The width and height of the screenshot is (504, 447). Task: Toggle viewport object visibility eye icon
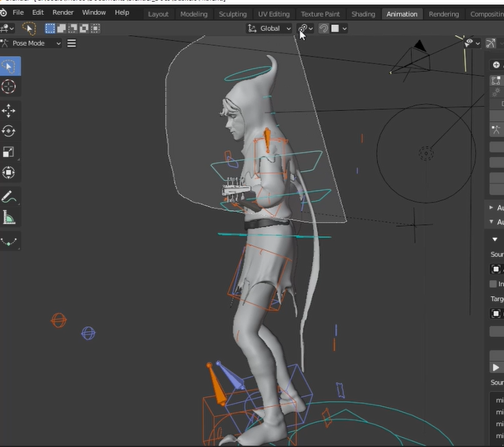[x=470, y=43]
